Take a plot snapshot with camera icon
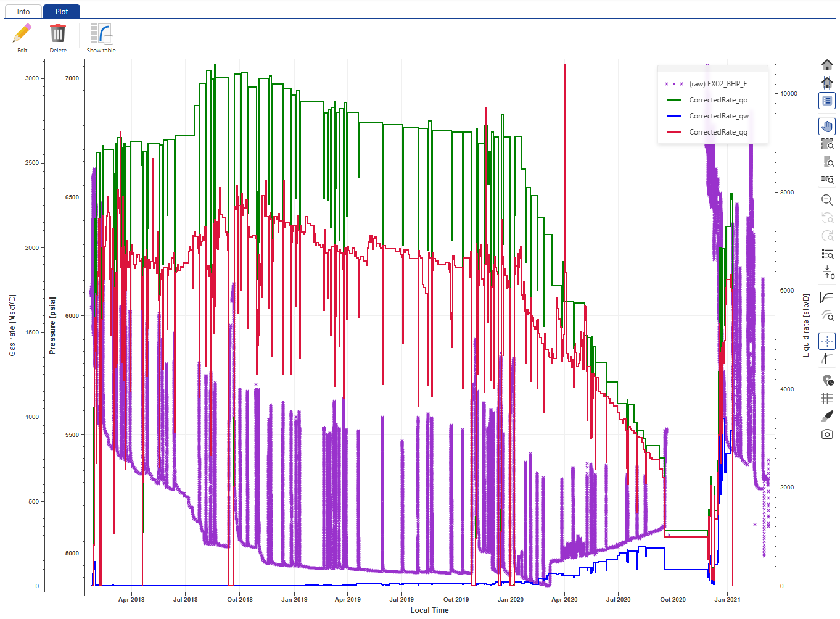 [x=827, y=434]
